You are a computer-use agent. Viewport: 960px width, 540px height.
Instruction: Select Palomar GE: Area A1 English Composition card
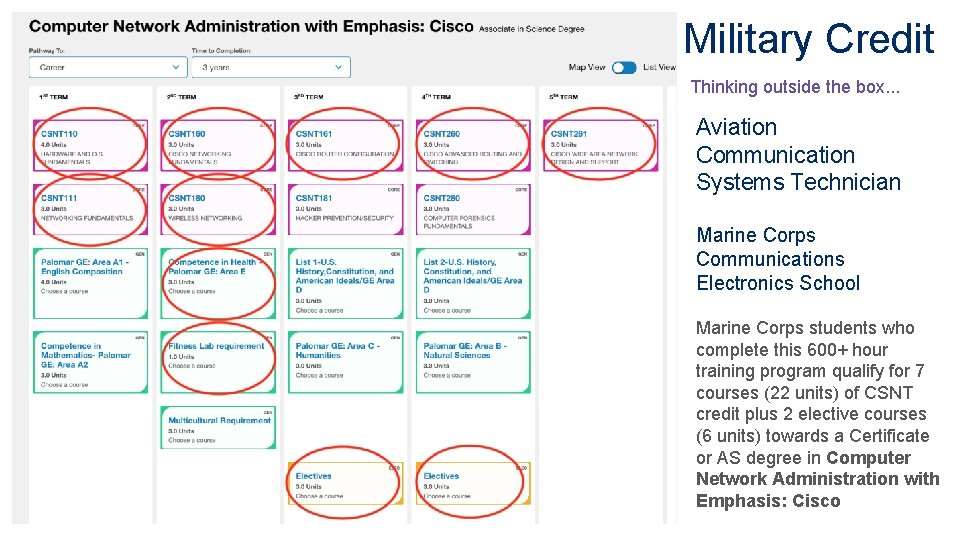click(91, 283)
